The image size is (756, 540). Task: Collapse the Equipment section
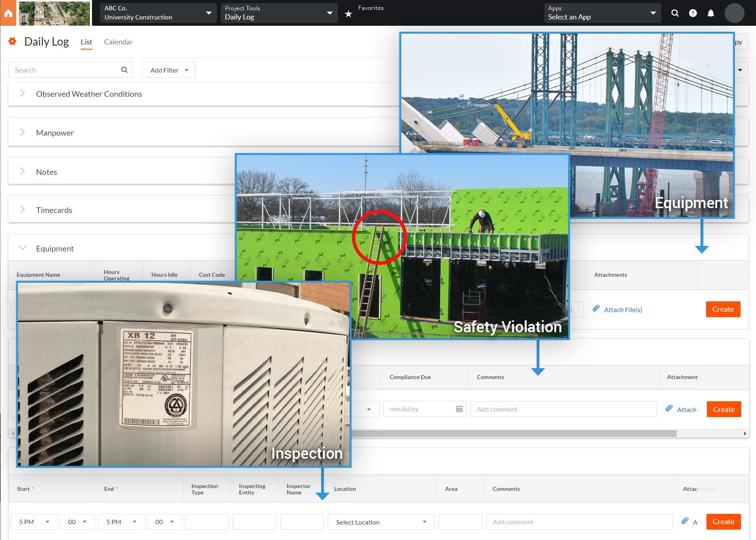(x=23, y=248)
